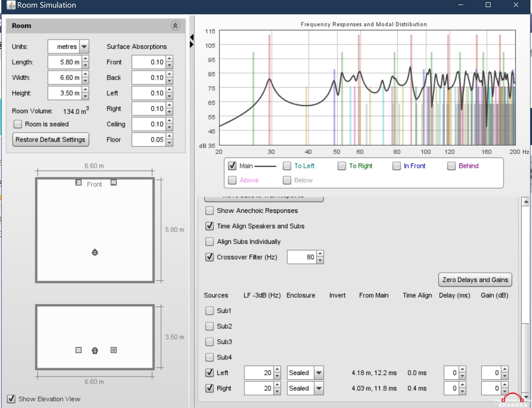Increase the Crossover Filter frequency
The width and height of the screenshot is (532, 408).
(x=320, y=254)
